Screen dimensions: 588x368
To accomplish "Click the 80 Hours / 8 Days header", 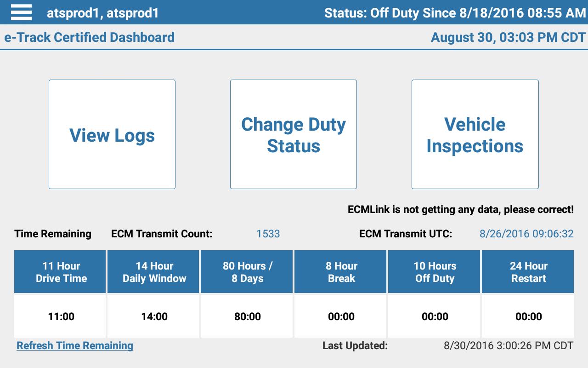I will tap(247, 271).
